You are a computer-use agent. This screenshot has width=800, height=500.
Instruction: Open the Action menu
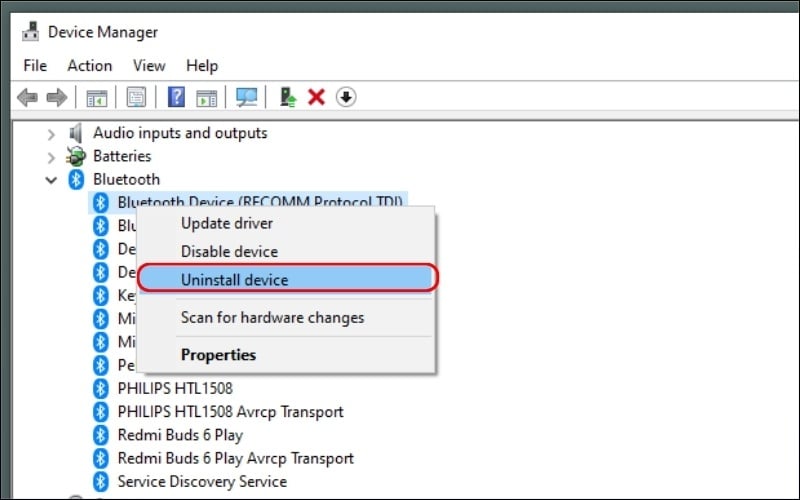[x=90, y=66]
